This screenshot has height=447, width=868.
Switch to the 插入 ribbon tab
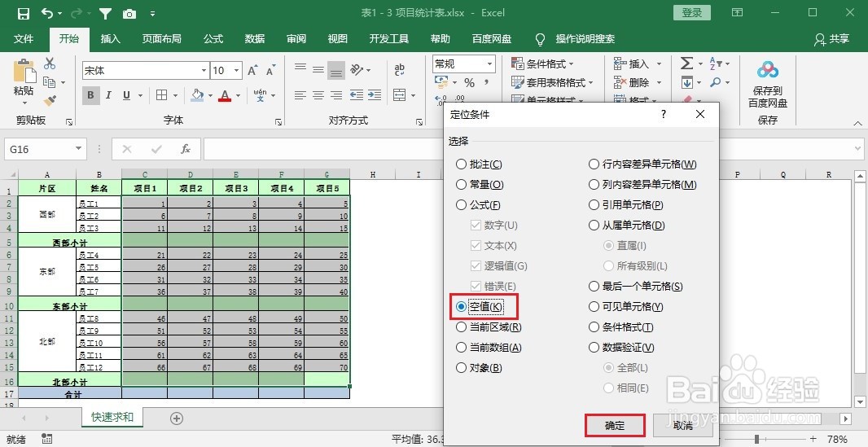pyautogui.click(x=110, y=39)
